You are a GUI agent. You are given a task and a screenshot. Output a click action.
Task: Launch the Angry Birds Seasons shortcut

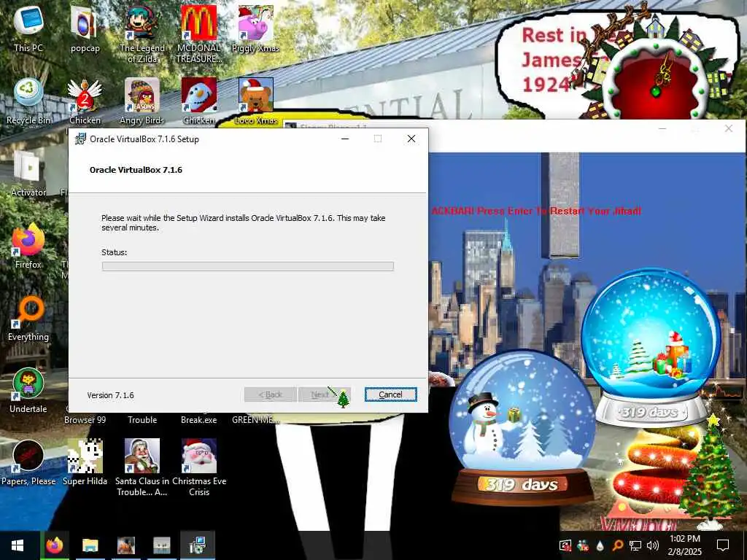coord(142,101)
